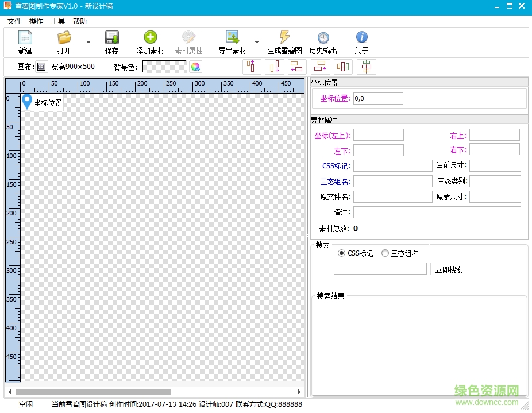Open the 工具 tools menu
Screen dimensions: 532x413
[57, 21]
